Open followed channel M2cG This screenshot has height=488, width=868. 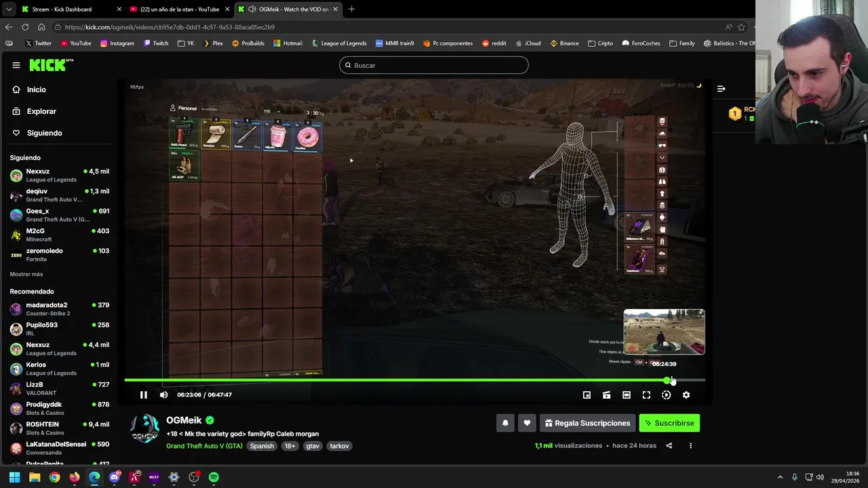click(60, 235)
